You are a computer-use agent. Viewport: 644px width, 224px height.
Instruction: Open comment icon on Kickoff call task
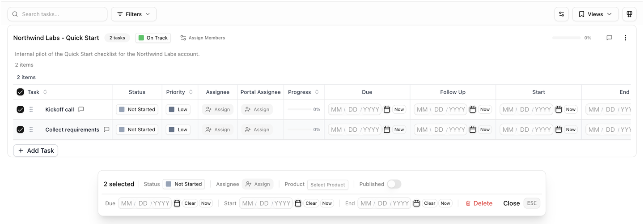pos(81,109)
